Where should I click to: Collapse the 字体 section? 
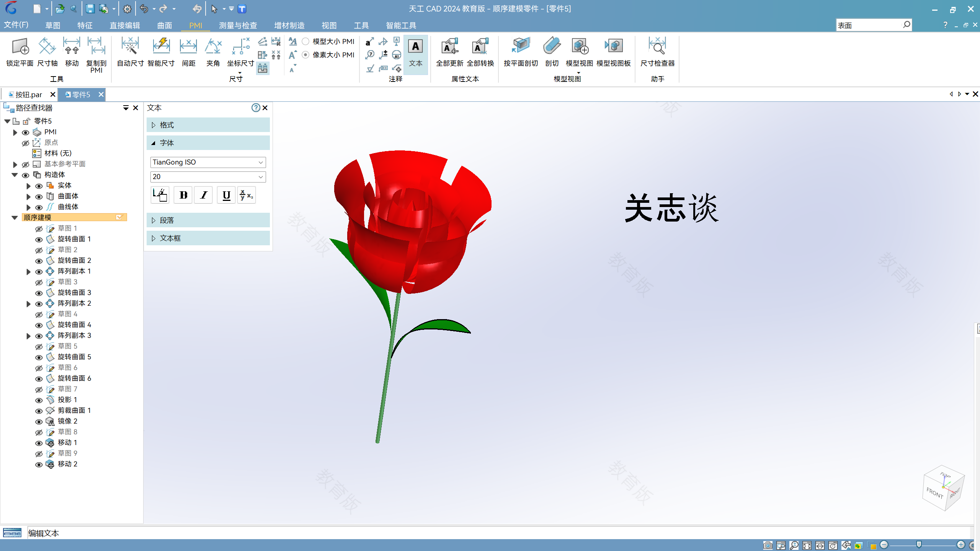[208, 143]
